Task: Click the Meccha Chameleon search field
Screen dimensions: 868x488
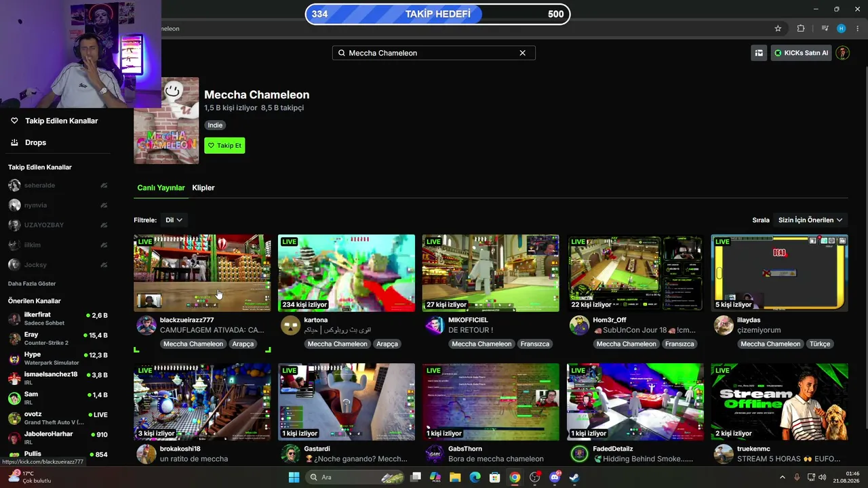Action: tap(433, 53)
